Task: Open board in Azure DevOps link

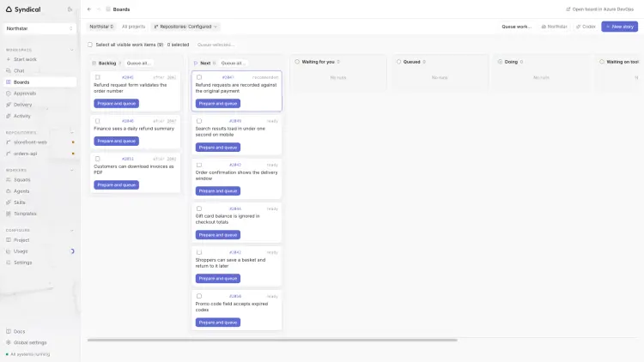Action: (599, 9)
